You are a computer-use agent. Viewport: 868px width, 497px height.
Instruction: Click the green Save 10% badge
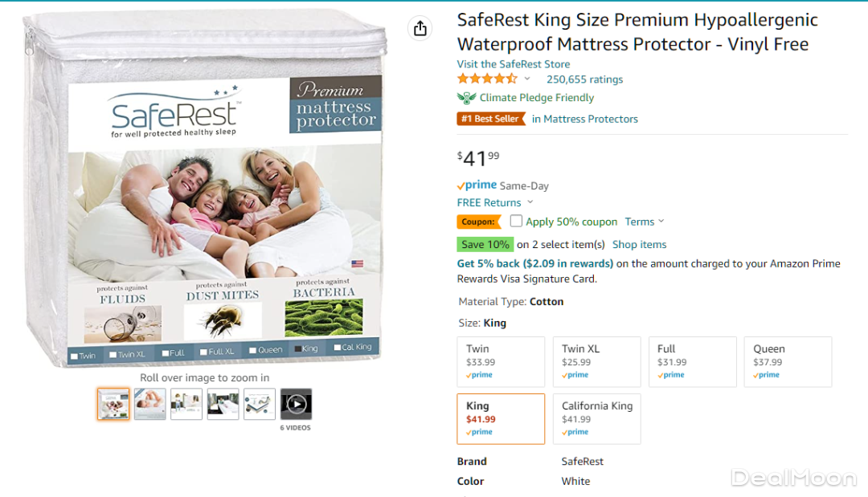pyautogui.click(x=485, y=244)
